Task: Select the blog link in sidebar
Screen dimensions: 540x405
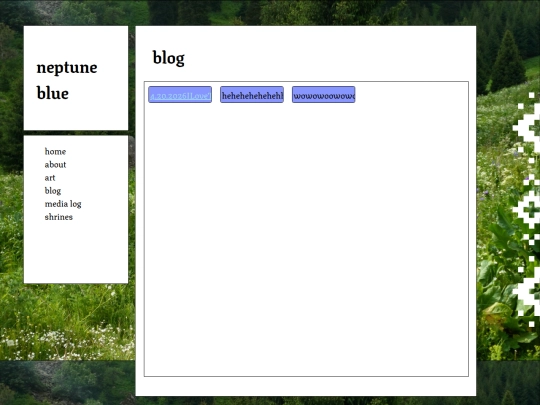Action: click(x=53, y=191)
